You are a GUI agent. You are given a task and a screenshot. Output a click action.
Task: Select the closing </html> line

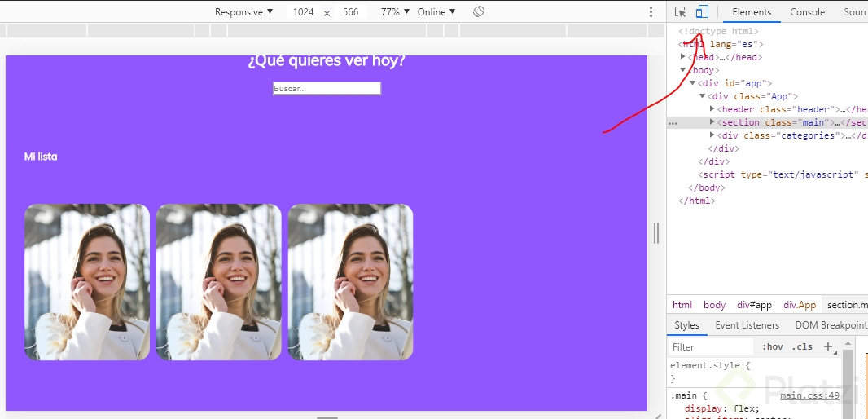(x=696, y=201)
